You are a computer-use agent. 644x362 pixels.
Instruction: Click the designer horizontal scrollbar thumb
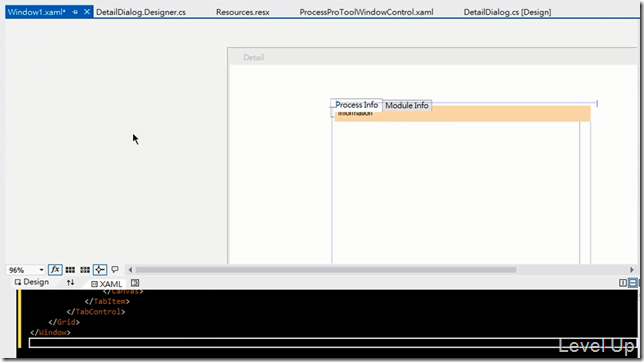326,270
